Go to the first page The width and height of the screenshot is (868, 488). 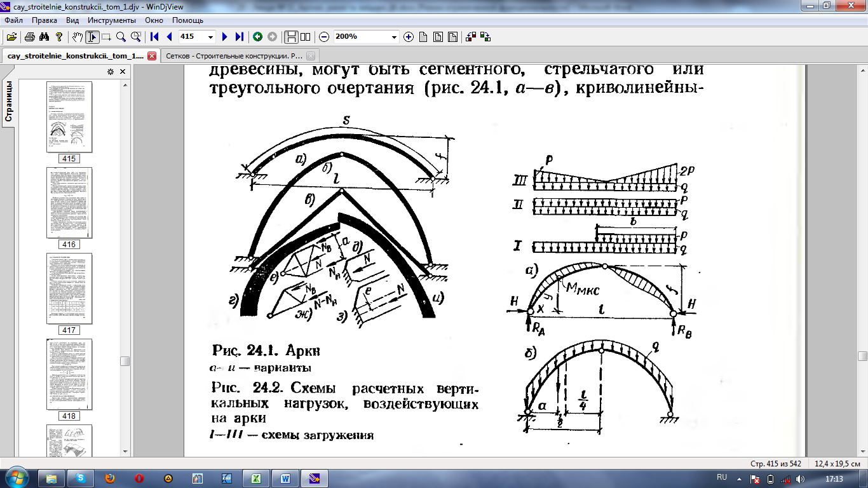click(x=154, y=37)
